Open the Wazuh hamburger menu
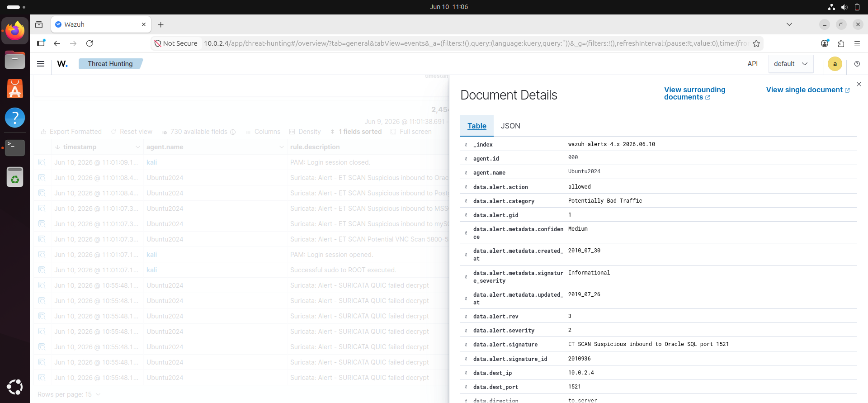 point(41,64)
